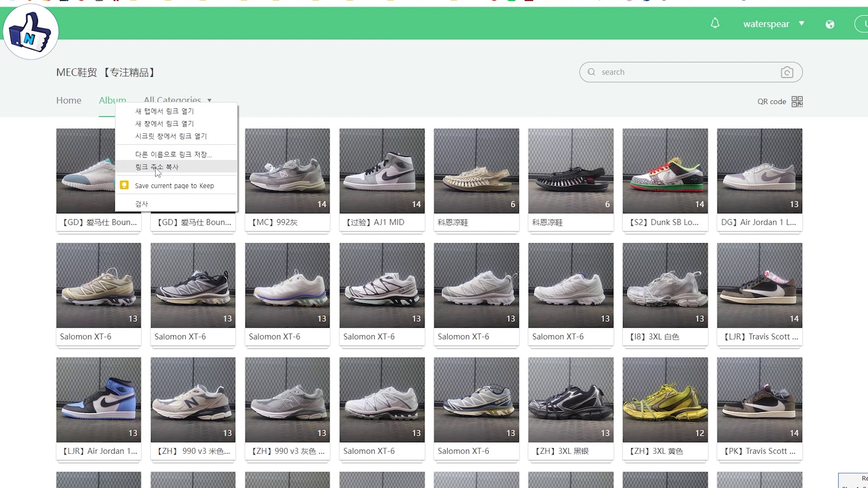Screen dimensions: 868x488
Task: Choose 'Save current page to Keep'
Action: tap(175, 186)
